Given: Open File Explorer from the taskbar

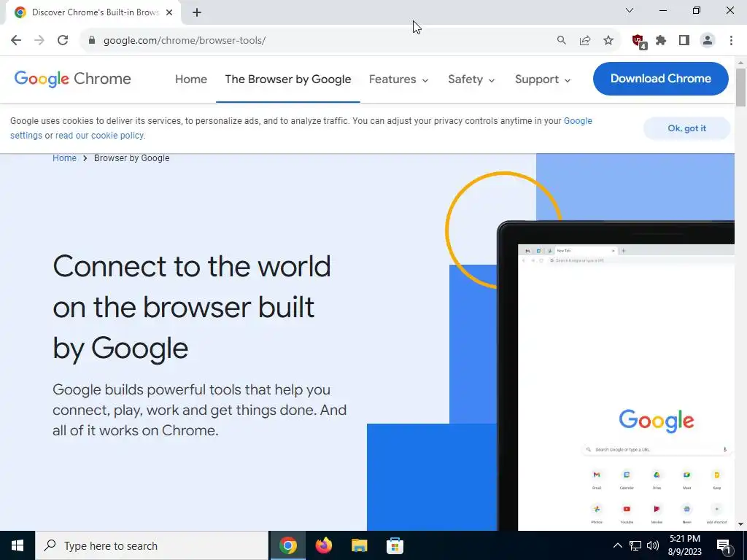Looking at the screenshot, I should (359, 545).
